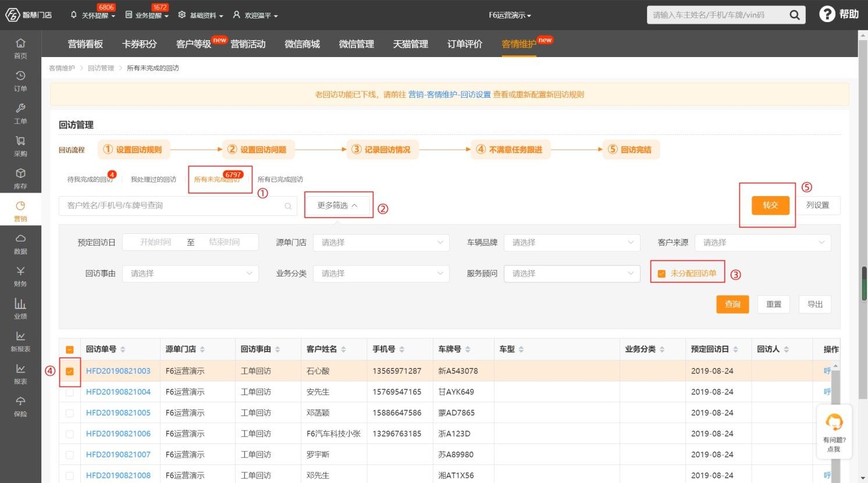Switch to the 营销看板 tab

86,44
